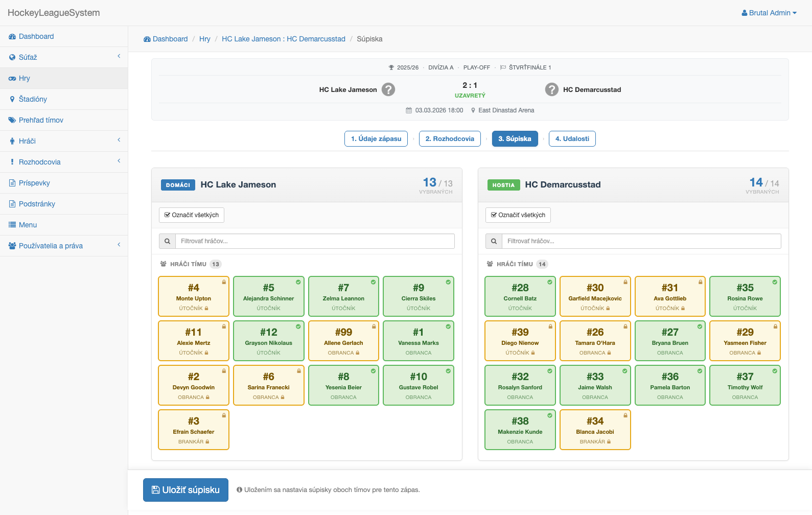
Task: Click the search icon in away team filter
Action: [494, 241]
